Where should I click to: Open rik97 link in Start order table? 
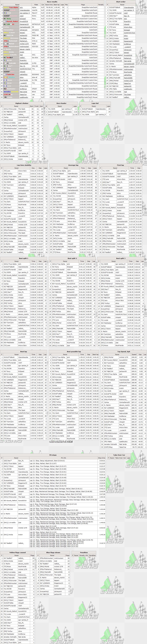tap(126, 13)
